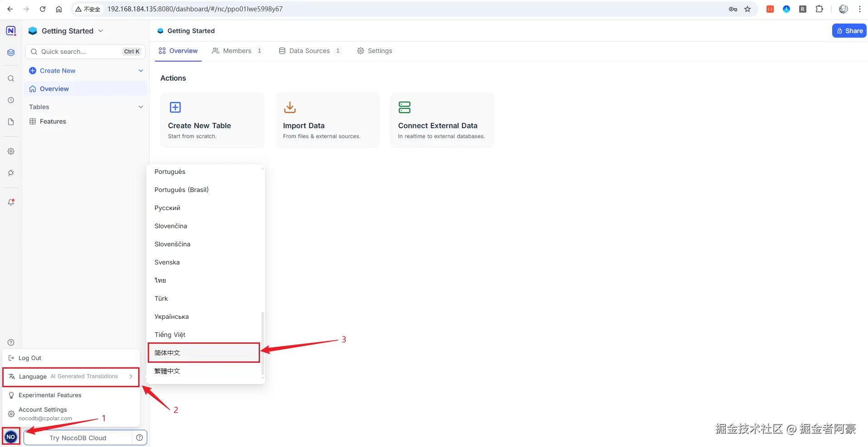The image size is (868, 447).
Task: Click the password key icon in the address bar
Action: [733, 9]
